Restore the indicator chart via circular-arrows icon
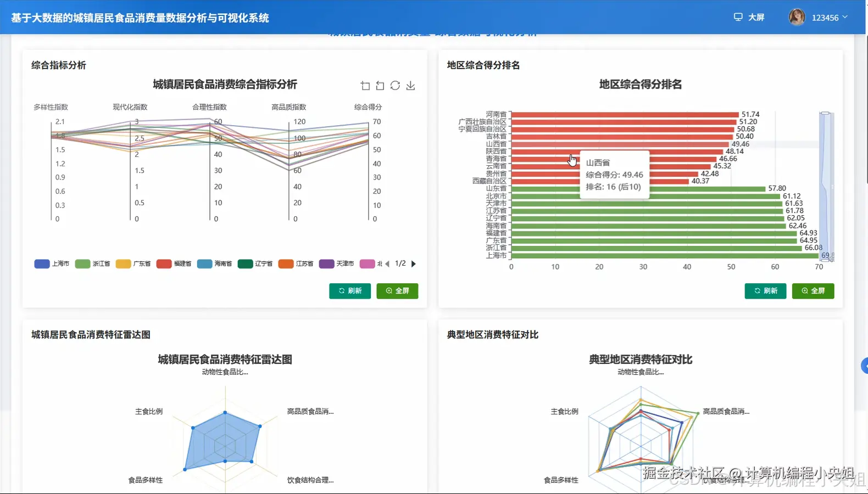 [395, 86]
